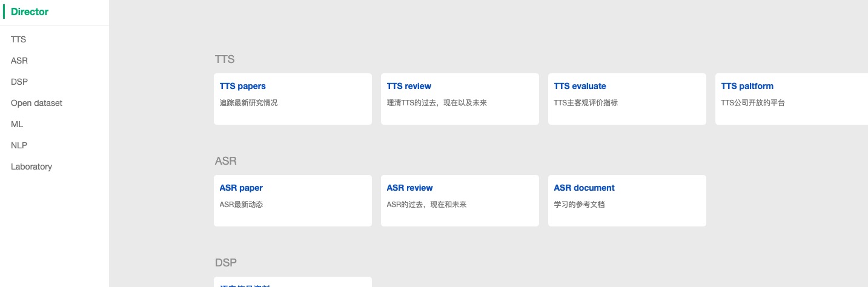The image size is (868, 287).
Task: Open the TTS evaluate card link
Action: [x=580, y=86]
